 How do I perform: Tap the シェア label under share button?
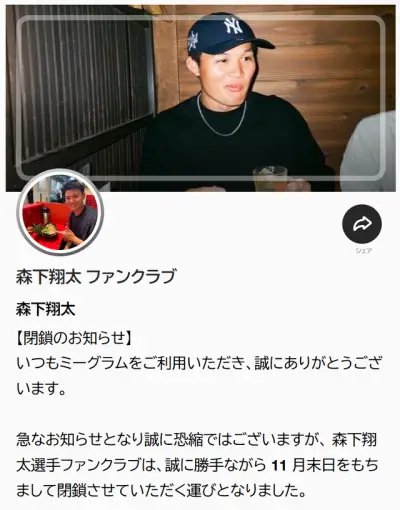click(363, 251)
